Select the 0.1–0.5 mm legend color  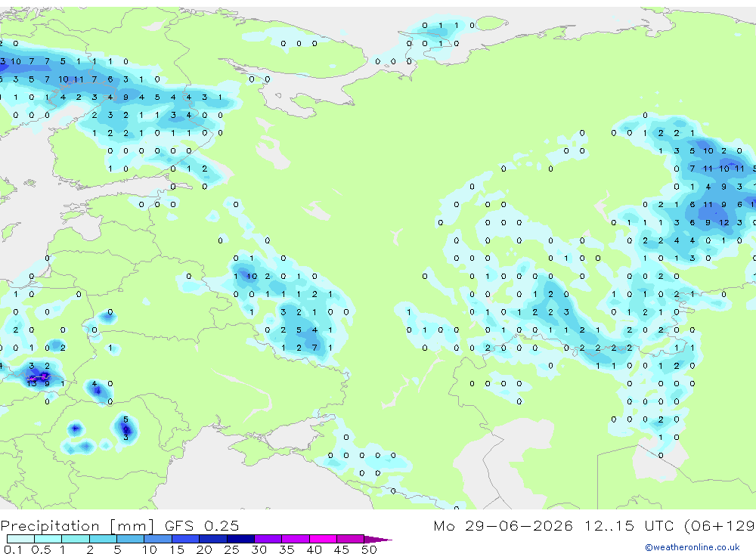click(x=20, y=539)
